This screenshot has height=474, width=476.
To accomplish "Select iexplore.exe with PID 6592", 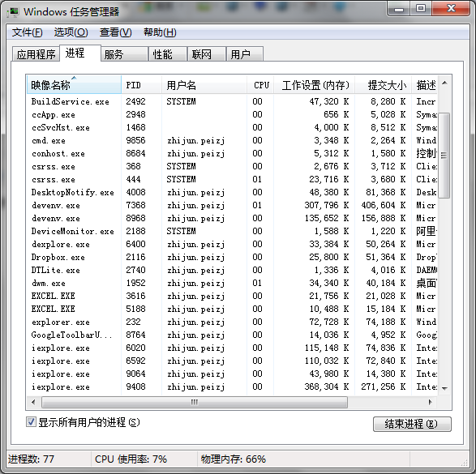I will tap(232, 361).
